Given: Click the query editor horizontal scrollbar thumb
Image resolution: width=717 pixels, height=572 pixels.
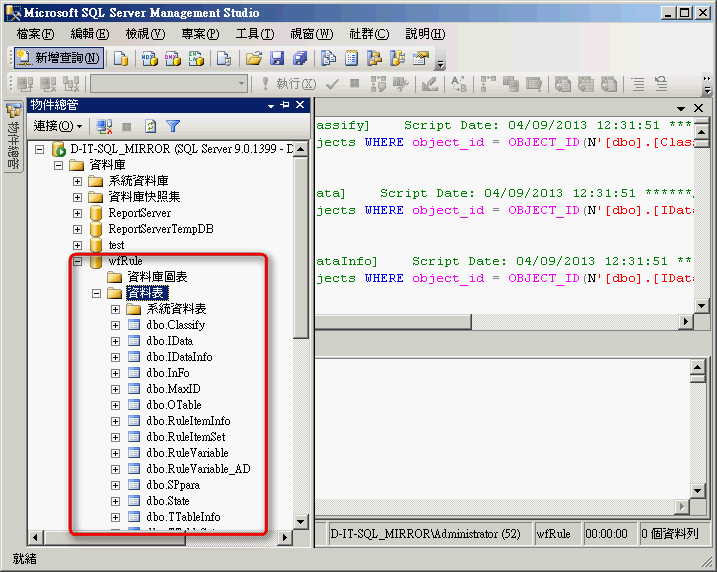Looking at the screenshot, I should tap(393, 322).
